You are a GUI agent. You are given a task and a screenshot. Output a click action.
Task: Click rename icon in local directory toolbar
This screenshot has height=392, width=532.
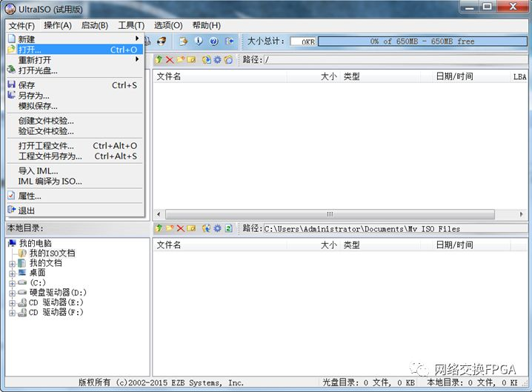tap(191, 228)
